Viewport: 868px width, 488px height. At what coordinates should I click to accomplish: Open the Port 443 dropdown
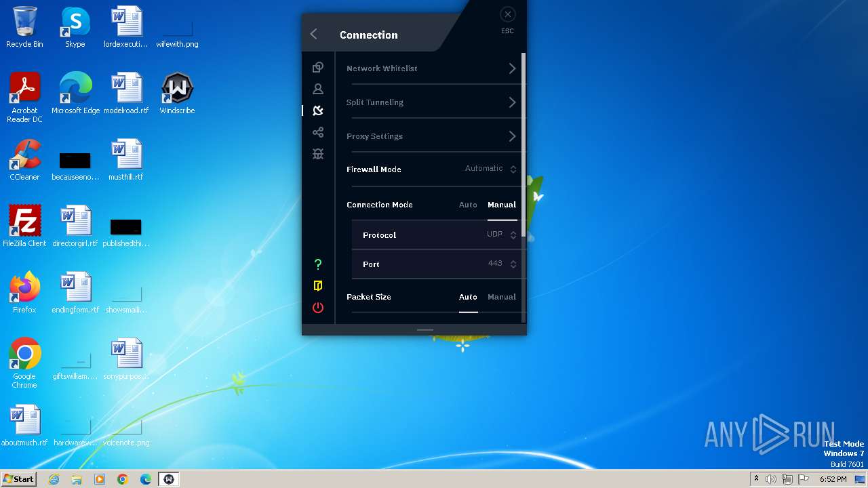click(x=502, y=264)
